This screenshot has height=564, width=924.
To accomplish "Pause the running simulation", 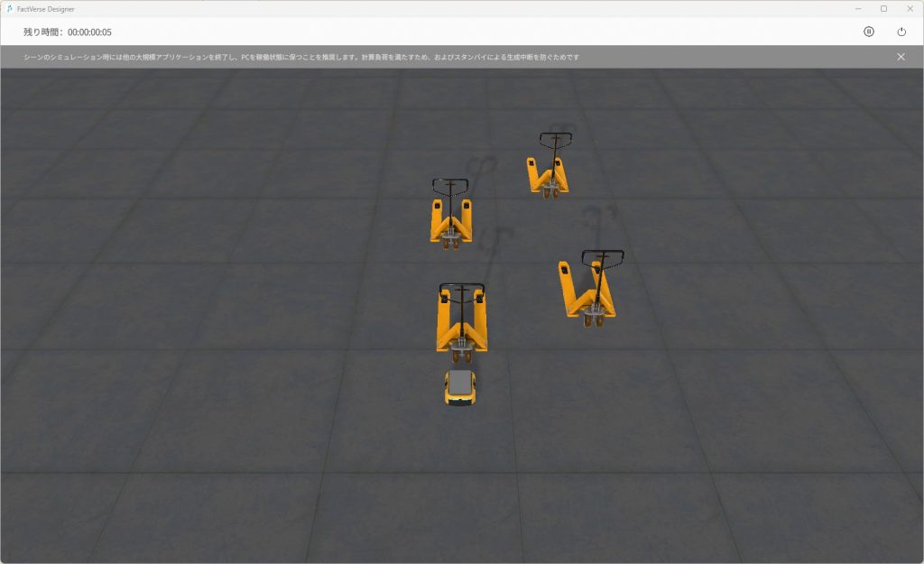I will tap(868, 32).
